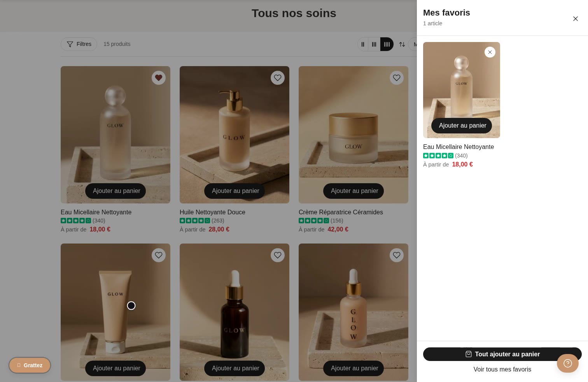Select four-column grid view icon
588x382 pixels.
[387, 44]
